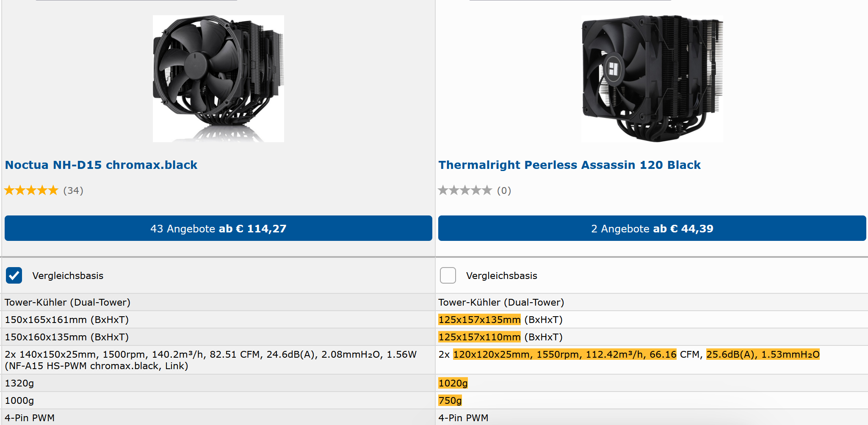Click Thermalright 4-Pin PWM connector cell
Screen dimensions: 868x425
coord(652,417)
